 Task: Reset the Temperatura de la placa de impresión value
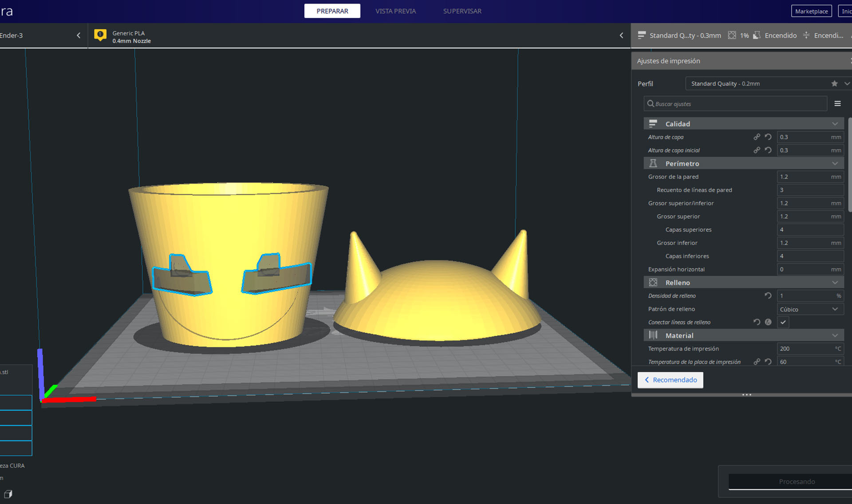[768, 362]
